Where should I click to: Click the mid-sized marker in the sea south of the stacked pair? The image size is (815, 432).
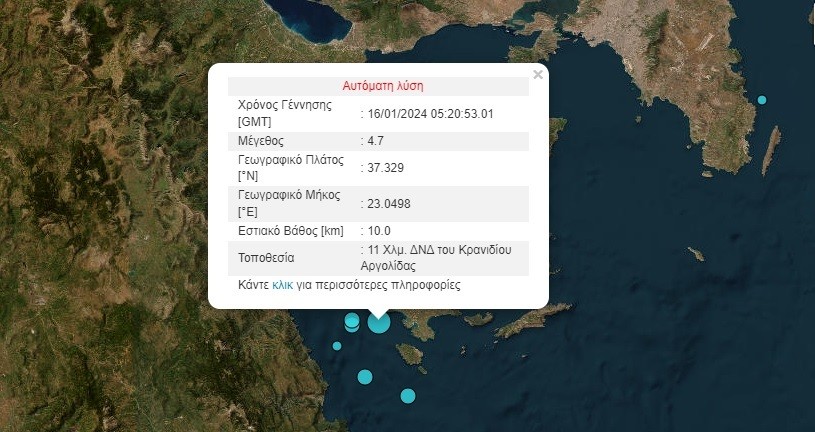click(x=365, y=377)
